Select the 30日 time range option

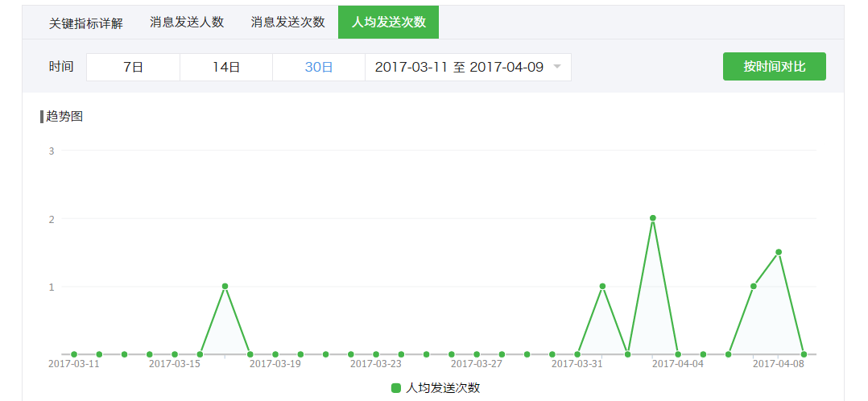(x=319, y=68)
